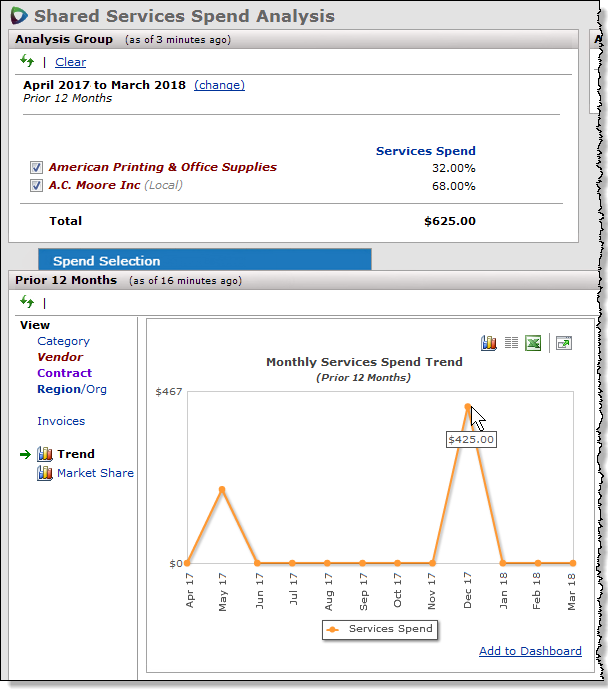Image resolution: width=608 pixels, height=690 pixels.
Task: Switch to the table grid view icon
Action: [511, 343]
